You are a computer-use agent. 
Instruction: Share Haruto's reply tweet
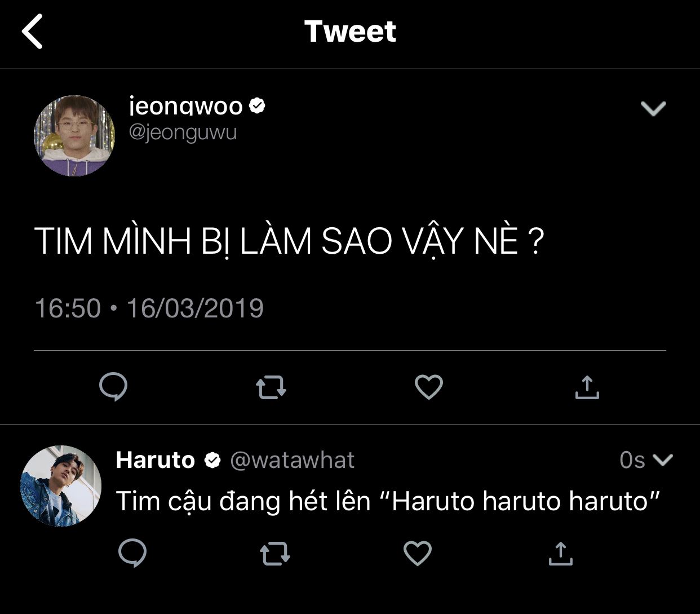tap(560, 554)
